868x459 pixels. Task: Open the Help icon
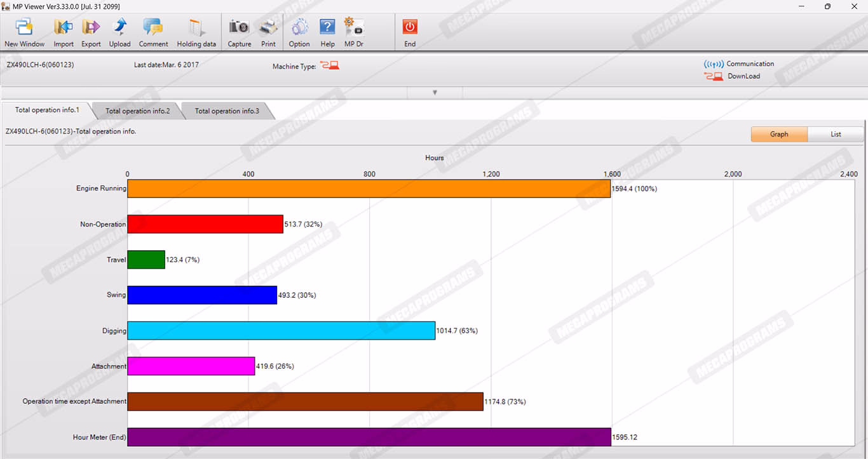[327, 32]
